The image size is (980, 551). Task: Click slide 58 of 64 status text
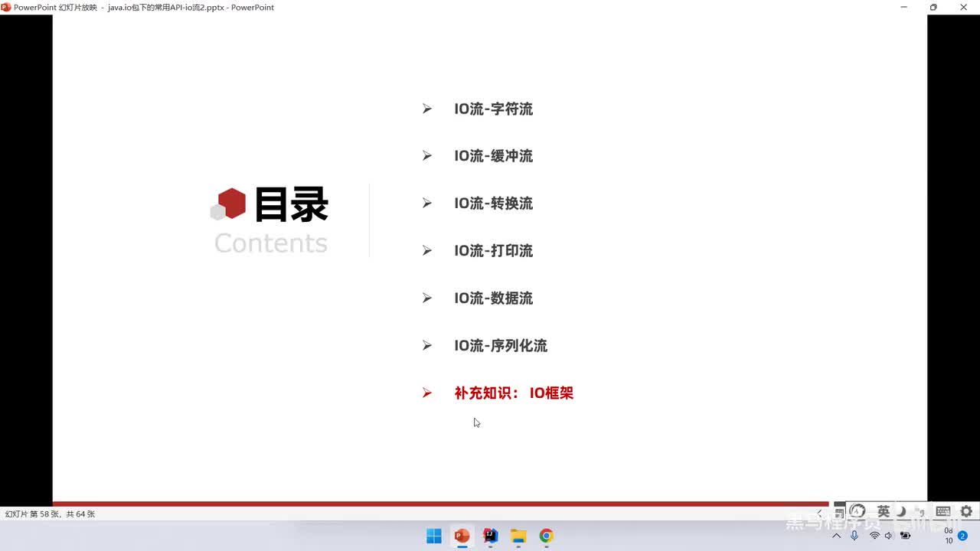click(50, 514)
